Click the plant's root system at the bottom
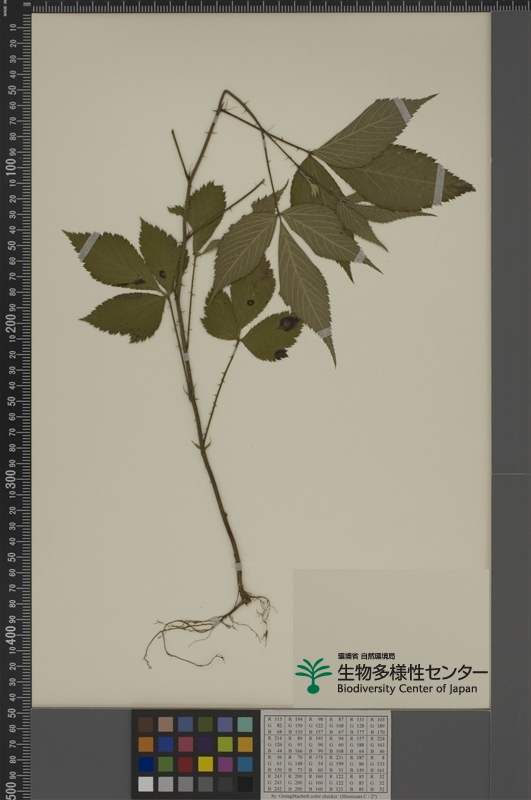The image size is (531, 800). (x=209, y=629)
